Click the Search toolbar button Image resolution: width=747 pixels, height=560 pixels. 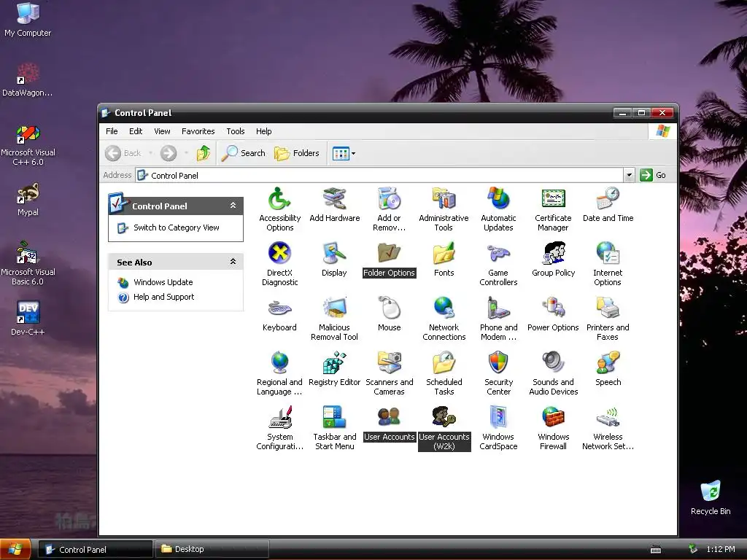(x=243, y=153)
